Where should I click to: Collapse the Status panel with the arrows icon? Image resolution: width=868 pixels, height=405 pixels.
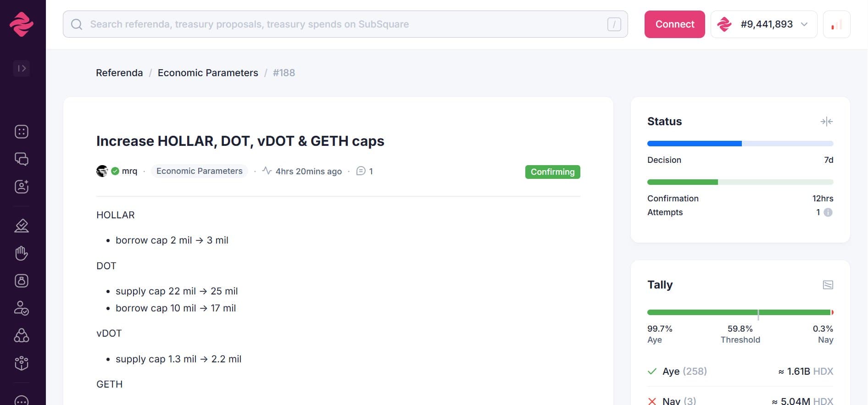[x=826, y=122]
